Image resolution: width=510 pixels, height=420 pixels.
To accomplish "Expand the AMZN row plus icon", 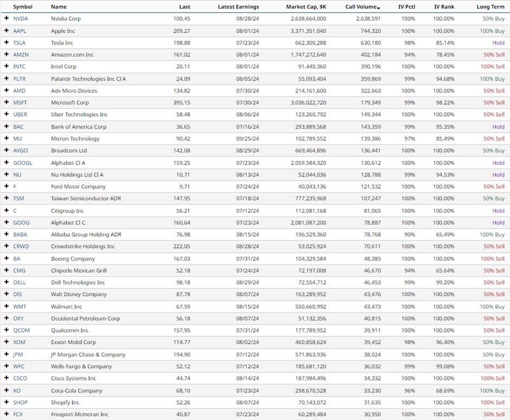I will [6, 54].
